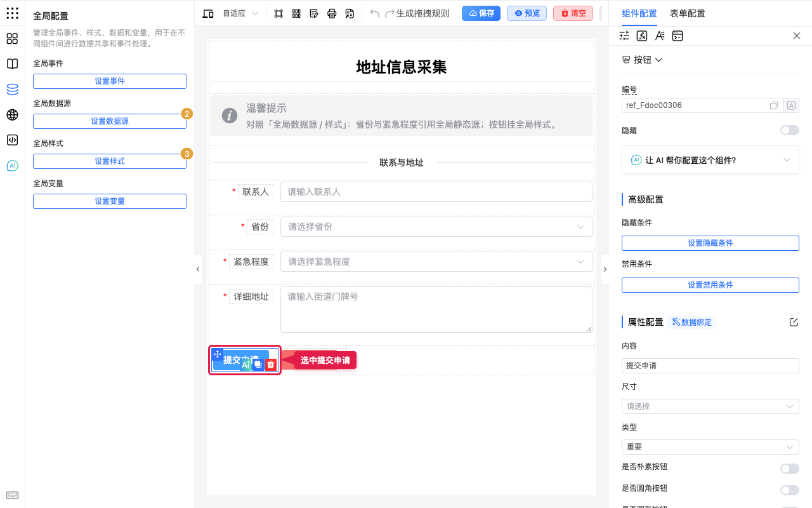Click the 联系与地址 section divider text
The image size is (812, 508).
(402, 163)
